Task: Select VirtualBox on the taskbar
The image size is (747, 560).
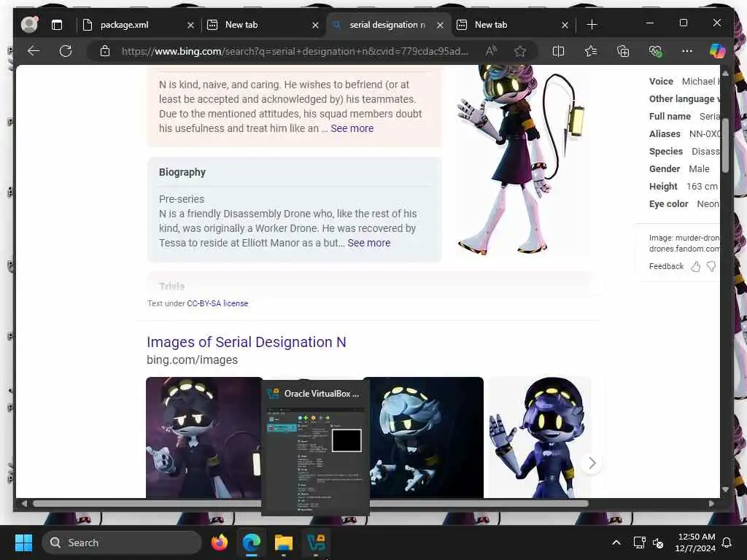Action: point(315,542)
